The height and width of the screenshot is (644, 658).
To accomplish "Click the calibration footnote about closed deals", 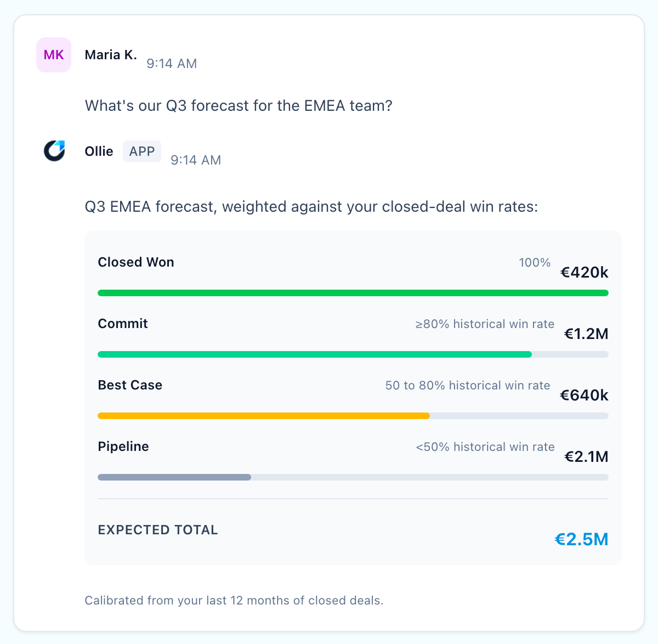I will click(234, 601).
